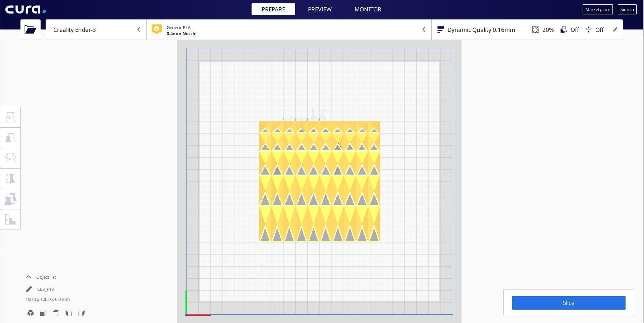The height and width of the screenshot is (323, 644).
Task: Switch to the MONITOR stage
Action: pyautogui.click(x=368, y=9)
